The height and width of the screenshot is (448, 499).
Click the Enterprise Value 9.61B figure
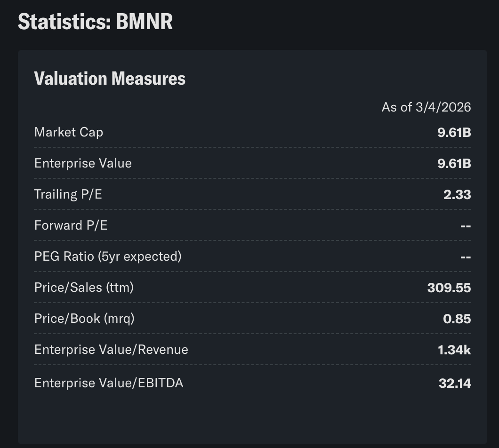click(x=454, y=163)
